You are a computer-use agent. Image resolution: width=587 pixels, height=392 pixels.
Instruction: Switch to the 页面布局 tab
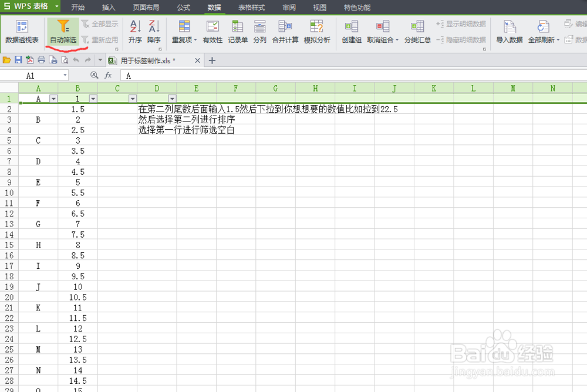pos(146,7)
